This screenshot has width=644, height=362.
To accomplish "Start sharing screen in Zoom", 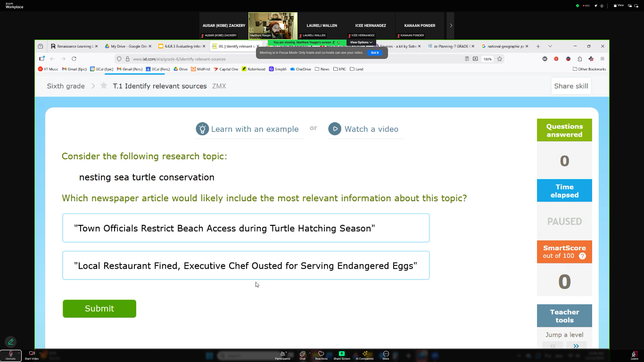I will (341, 355).
